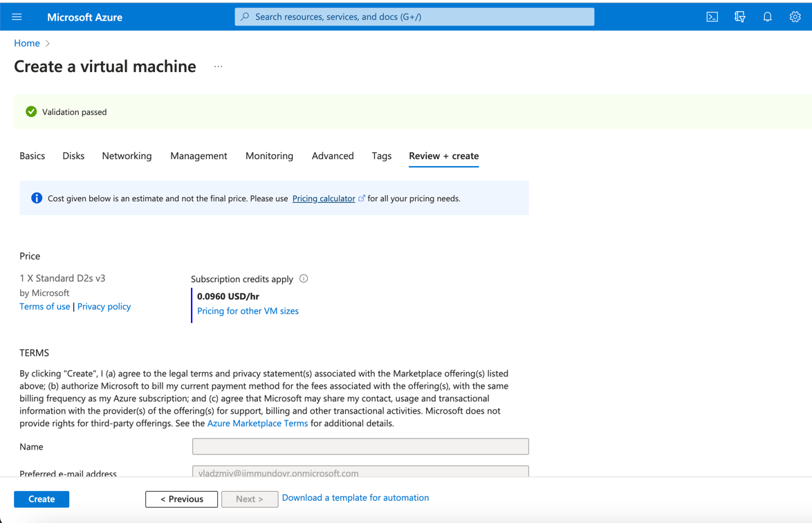Open the Pricing calculator link

(324, 199)
